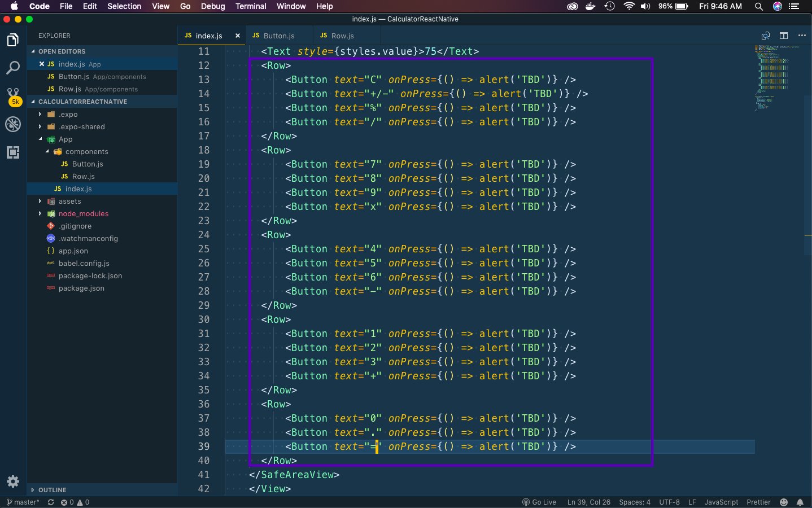Open the Siri icon in menu bar
Image resolution: width=812 pixels, height=508 pixels.
coord(778,6)
